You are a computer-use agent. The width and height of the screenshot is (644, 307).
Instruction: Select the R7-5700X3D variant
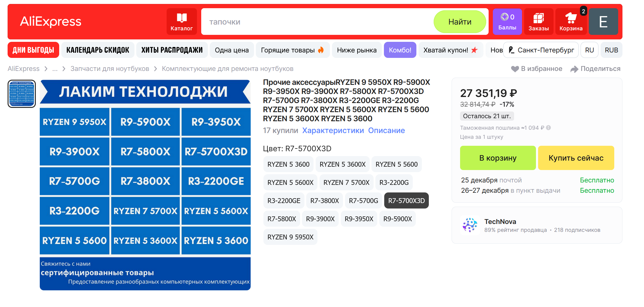(406, 201)
